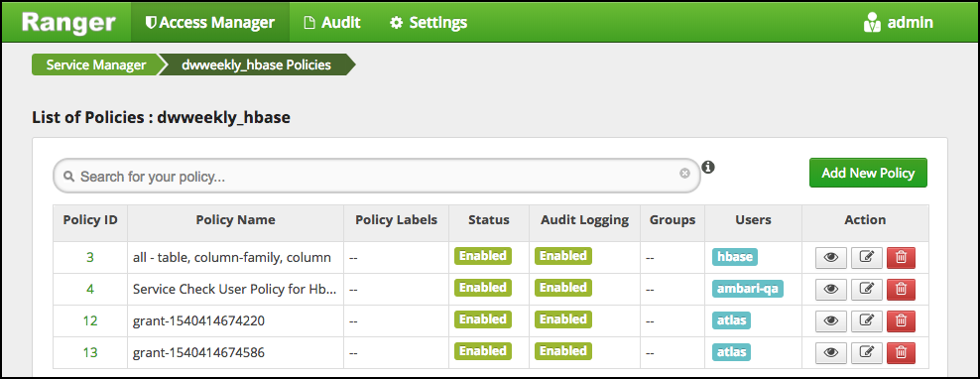This screenshot has width=980, height=379.
Task: Delete policy grant-1540414674220
Action: [901, 320]
